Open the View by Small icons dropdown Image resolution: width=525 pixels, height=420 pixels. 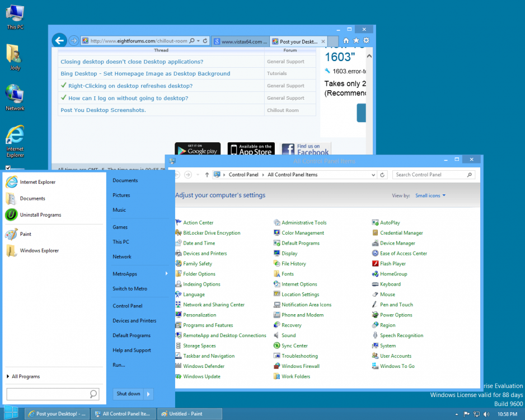(x=430, y=195)
